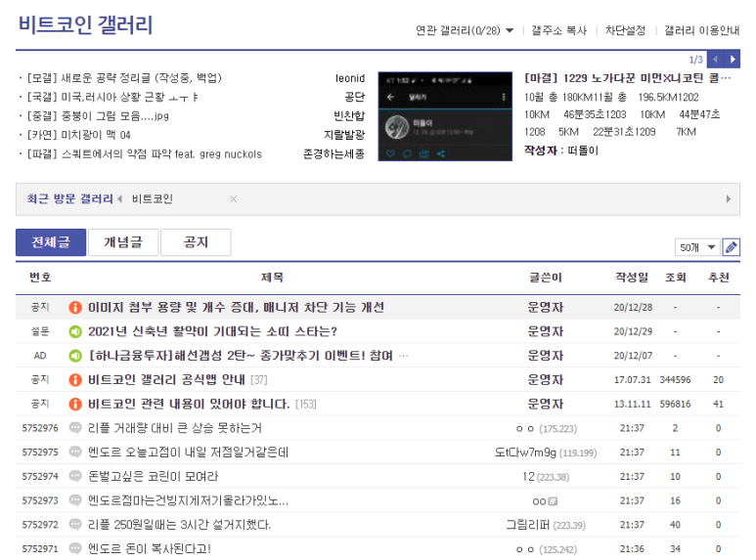Expand recent gallery bar right arrow
This screenshot has width=756, height=560.
[729, 199]
